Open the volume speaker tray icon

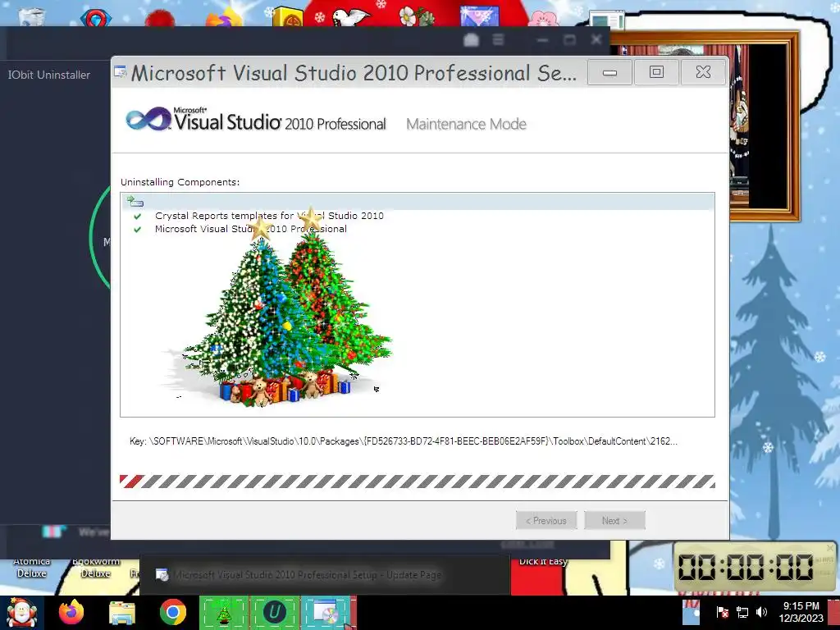(x=761, y=612)
